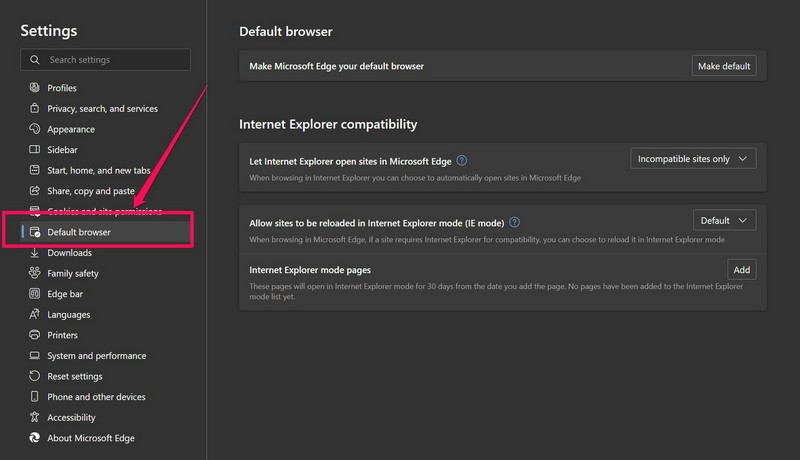Click Internet Explorer mode pages label
Screen dimensions: 800x460
[x=310, y=270]
